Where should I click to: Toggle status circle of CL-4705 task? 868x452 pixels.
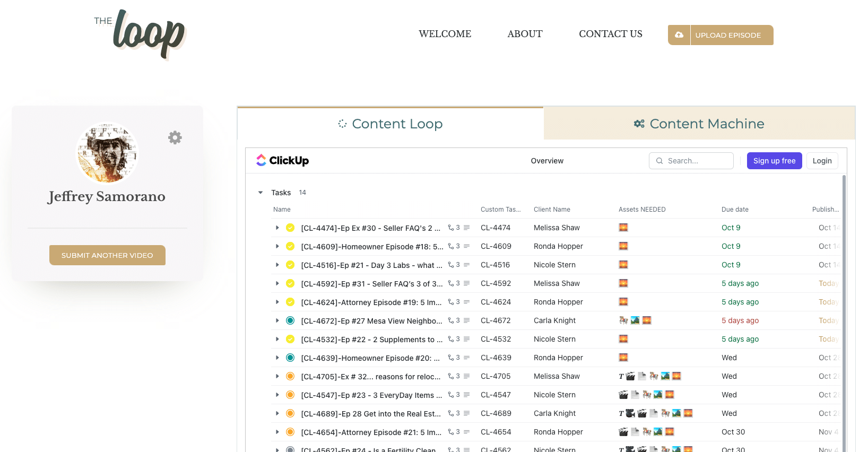pos(290,376)
